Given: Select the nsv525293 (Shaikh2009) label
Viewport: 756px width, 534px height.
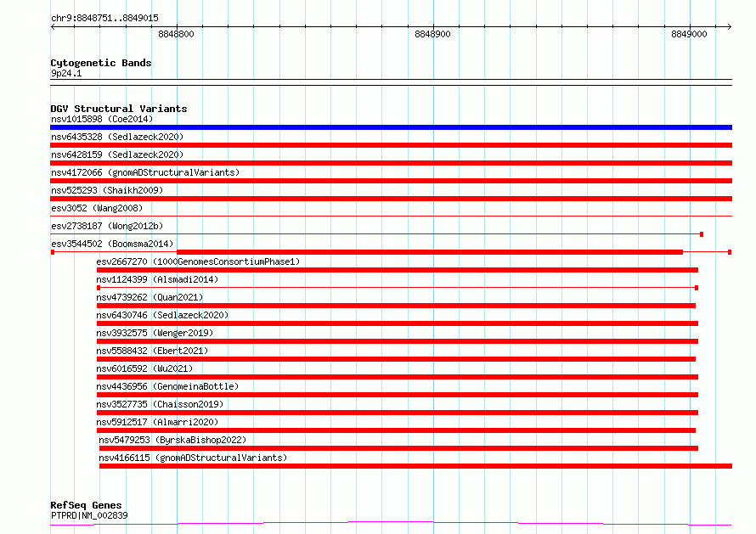Looking at the screenshot, I should (x=107, y=190).
